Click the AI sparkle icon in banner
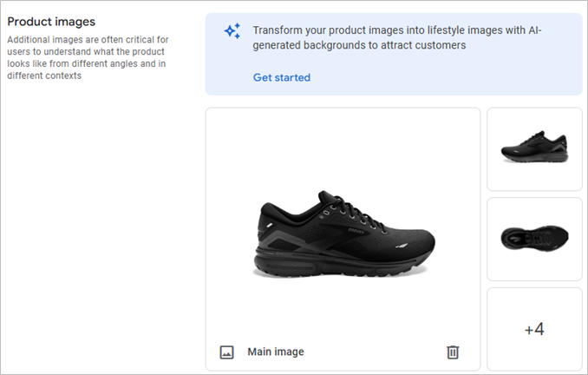Viewport: 588px width, 375px height. click(x=232, y=31)
